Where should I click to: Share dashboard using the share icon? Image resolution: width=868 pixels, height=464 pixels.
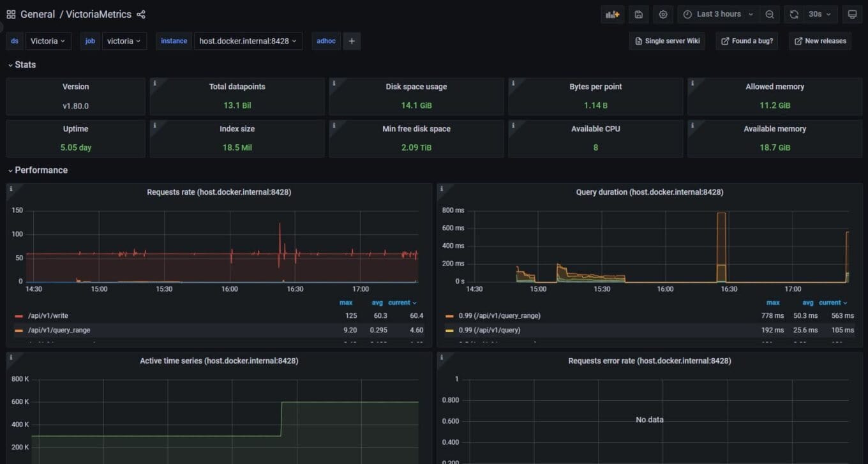(141, 14)
